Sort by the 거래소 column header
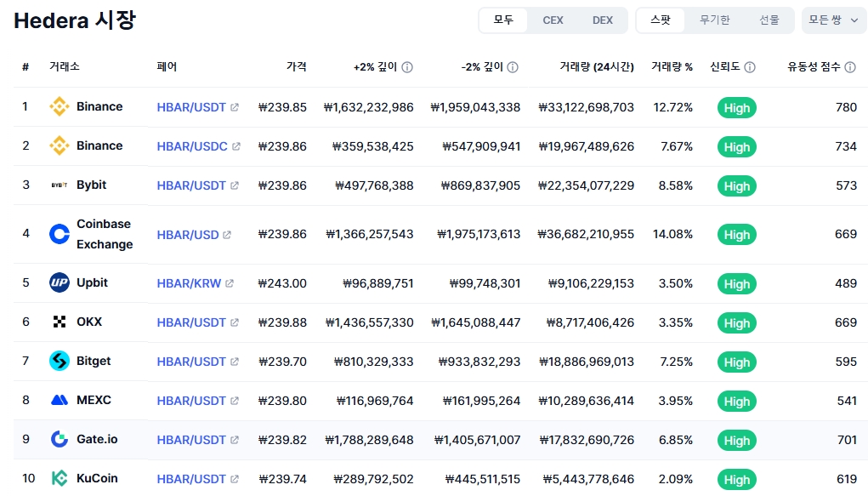 click(x=65, y=66)
